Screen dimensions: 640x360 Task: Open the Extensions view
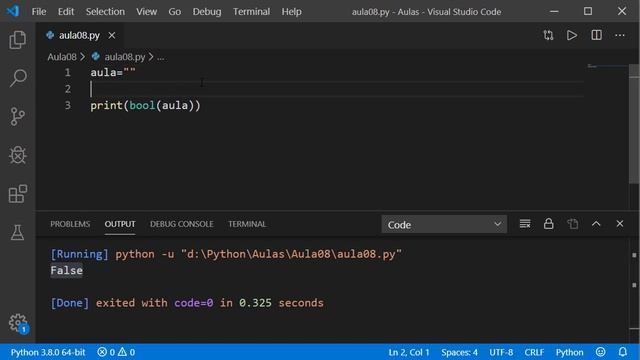[18, 193]
